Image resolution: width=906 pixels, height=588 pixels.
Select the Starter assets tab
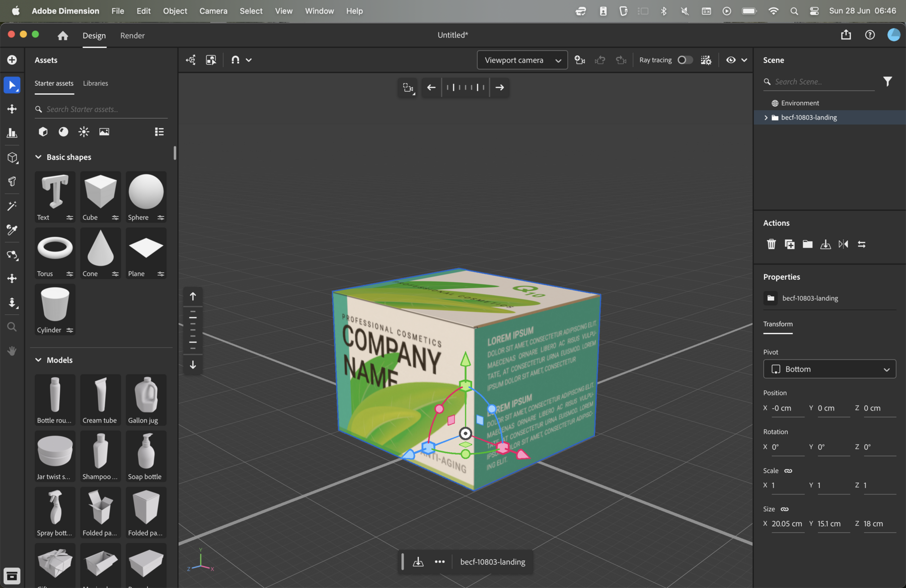(54, 83)
